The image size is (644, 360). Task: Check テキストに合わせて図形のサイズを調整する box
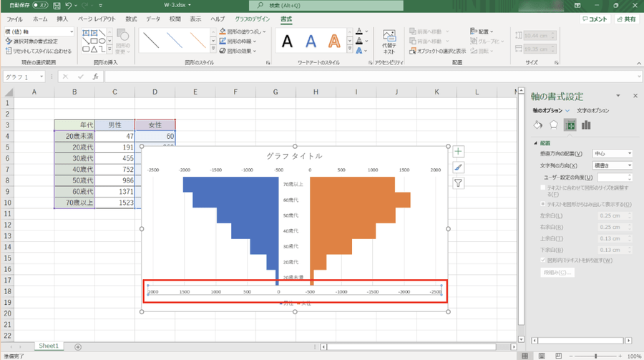pyautogui.click(x=543, y=188)
